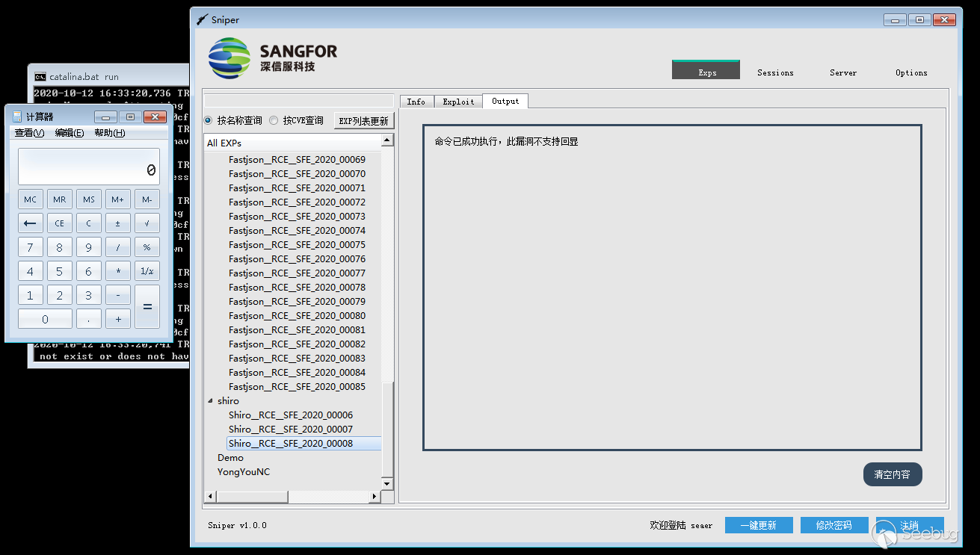Select Fastjson__RCE__SFE_2020_00072
The image size is (980, 555).
[297, 202]
